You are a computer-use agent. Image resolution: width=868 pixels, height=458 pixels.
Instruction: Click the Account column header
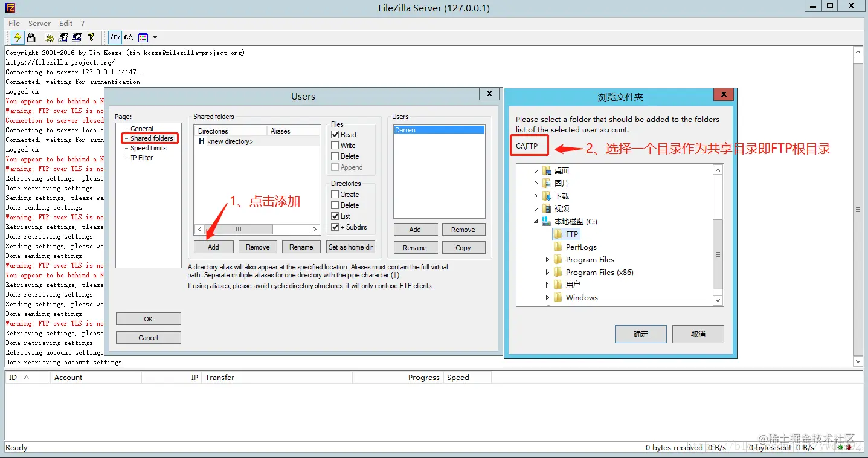[96, 378]
